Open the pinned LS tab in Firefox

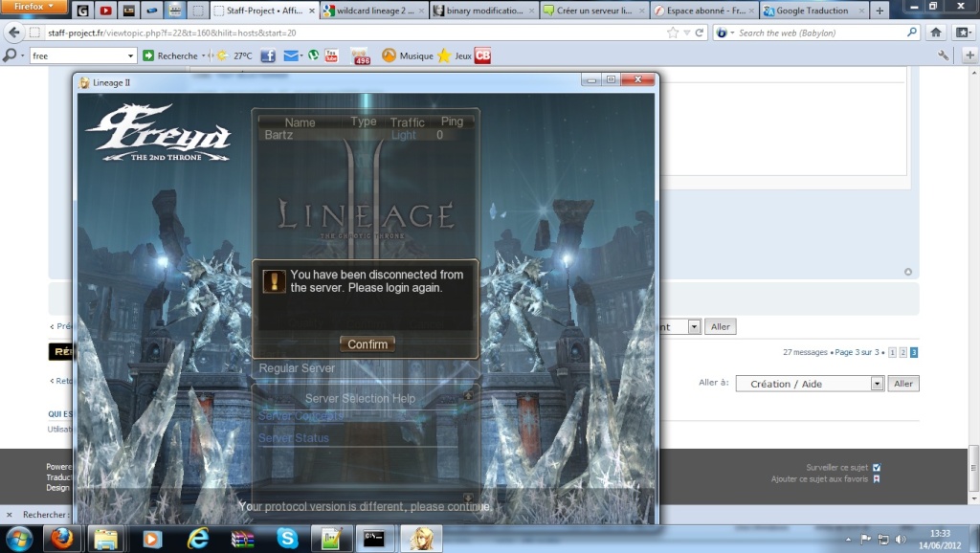point(129,11)
